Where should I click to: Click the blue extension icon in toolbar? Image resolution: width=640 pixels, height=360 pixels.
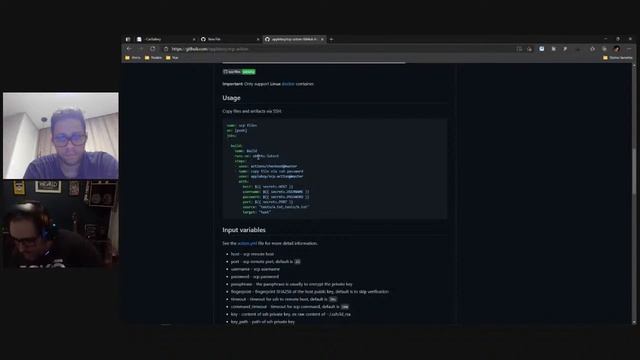pos(542,49)
